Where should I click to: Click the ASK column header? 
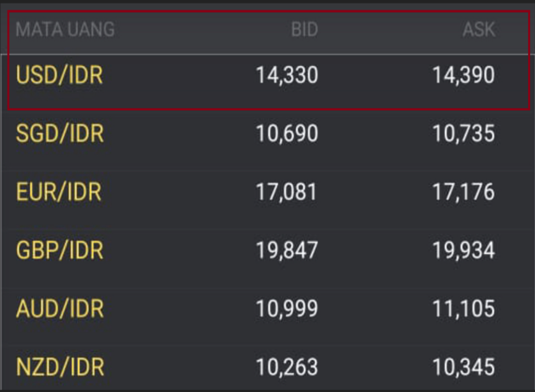pyautogui.click(x=479, y=30)
